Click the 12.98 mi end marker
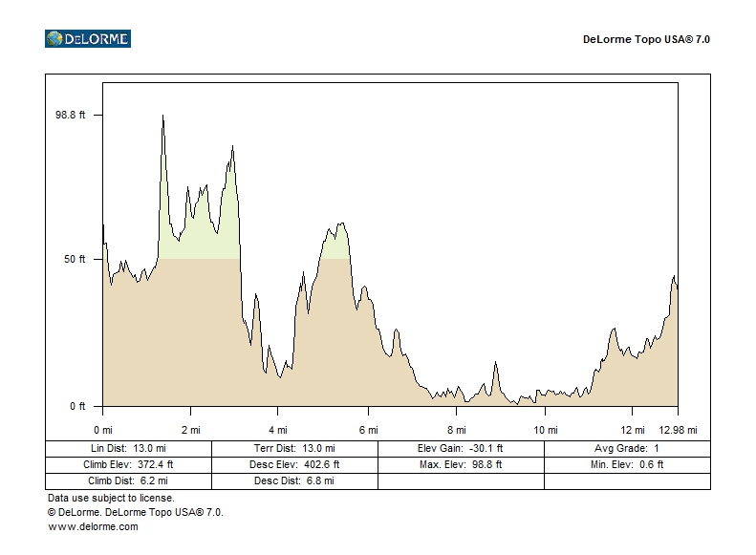This screenshot has height=555, width=756. (678, 430)
